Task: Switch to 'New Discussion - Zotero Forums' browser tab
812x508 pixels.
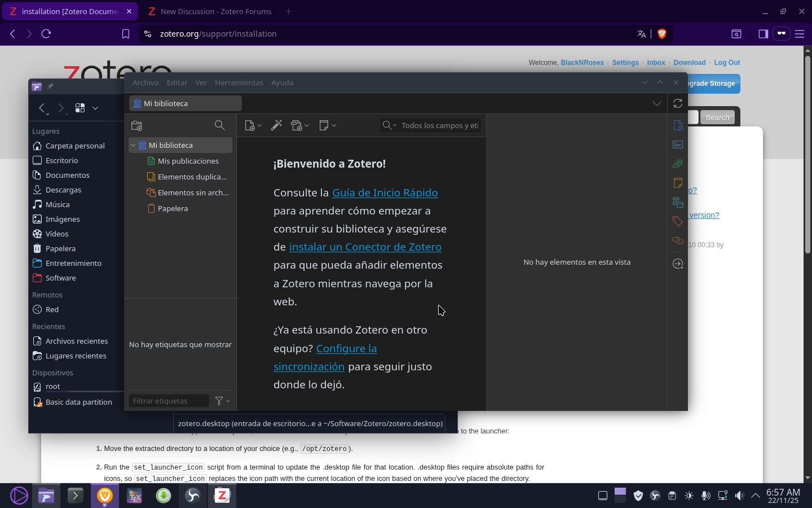Action: 210,11
